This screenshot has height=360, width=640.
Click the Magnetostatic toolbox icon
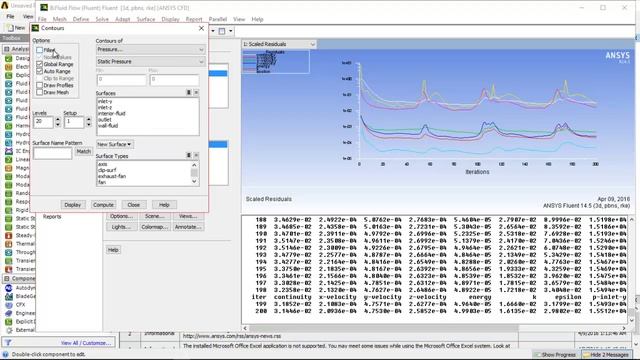(8, 168)
